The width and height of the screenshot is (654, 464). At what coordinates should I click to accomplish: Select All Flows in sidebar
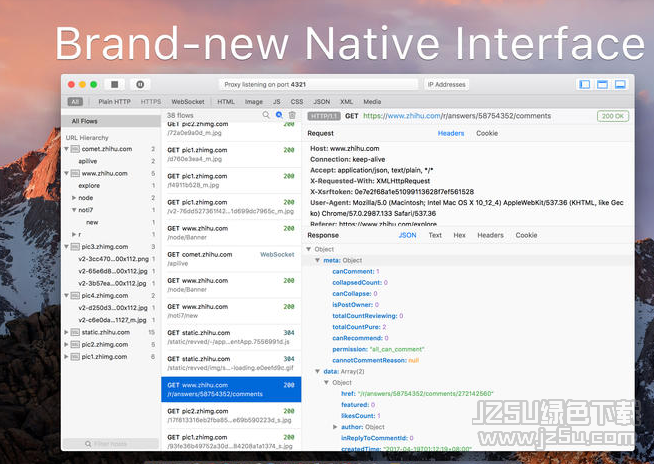click(x=111, y=121)
